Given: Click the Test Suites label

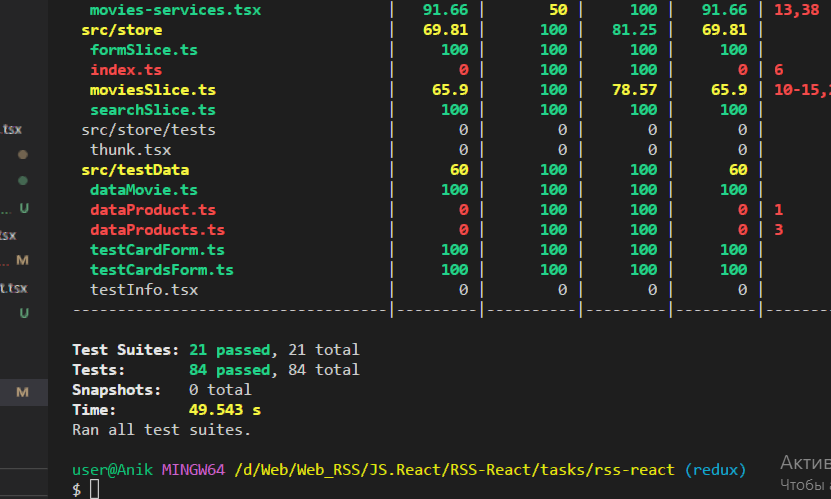Looking at the screenshot, I should click(126, 350).
